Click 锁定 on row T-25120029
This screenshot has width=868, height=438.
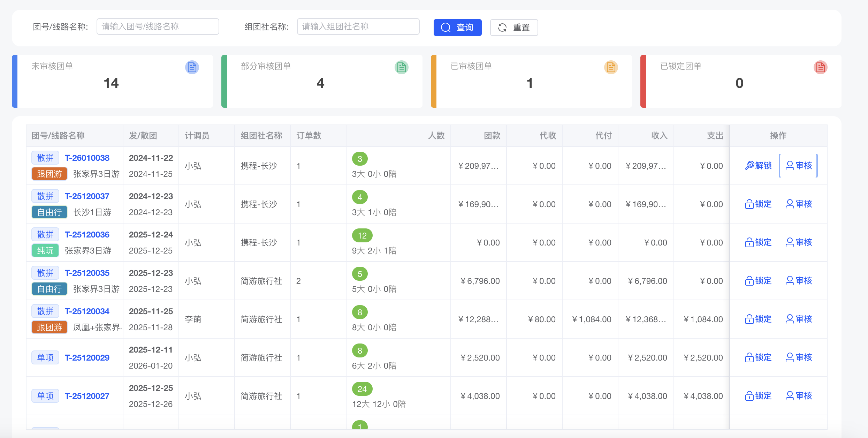758,357
